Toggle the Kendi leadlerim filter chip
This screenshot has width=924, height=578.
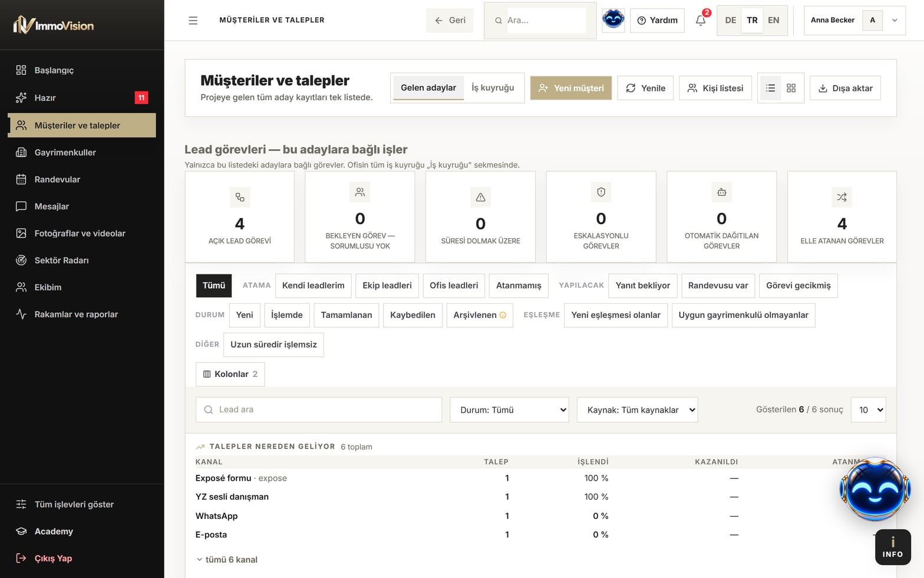click(313, 285)
